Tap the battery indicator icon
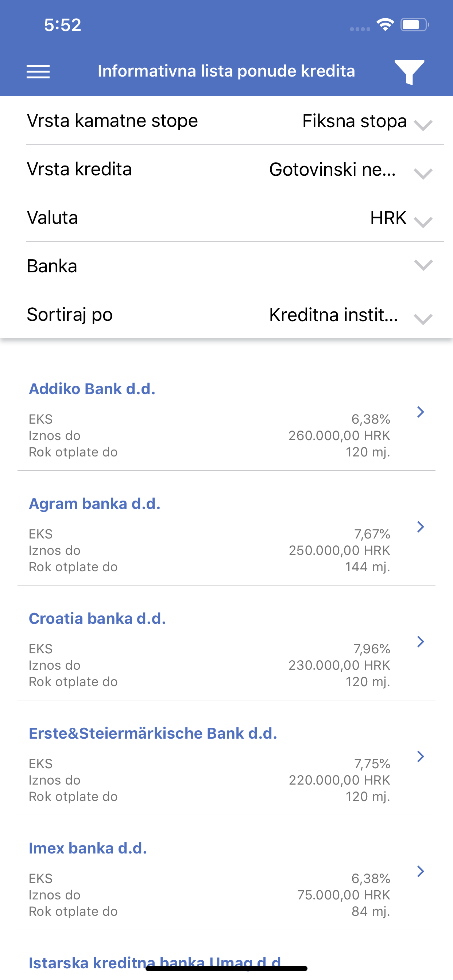 click(414, 25)
